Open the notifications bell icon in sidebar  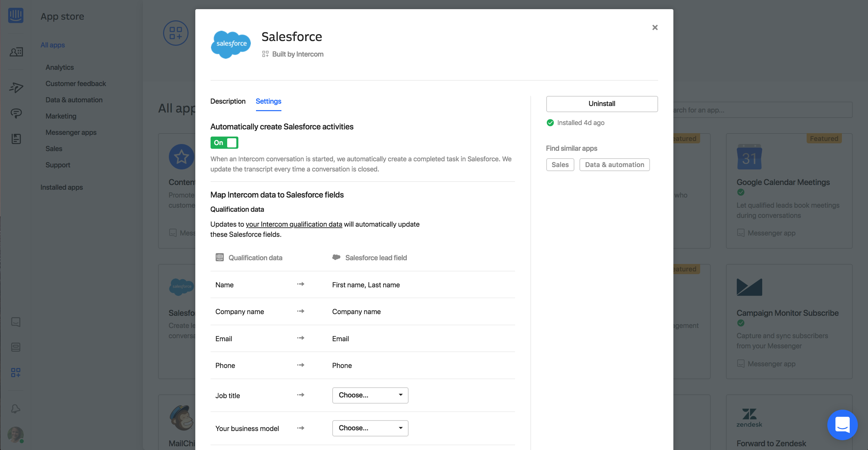click(x=16, y=409)
